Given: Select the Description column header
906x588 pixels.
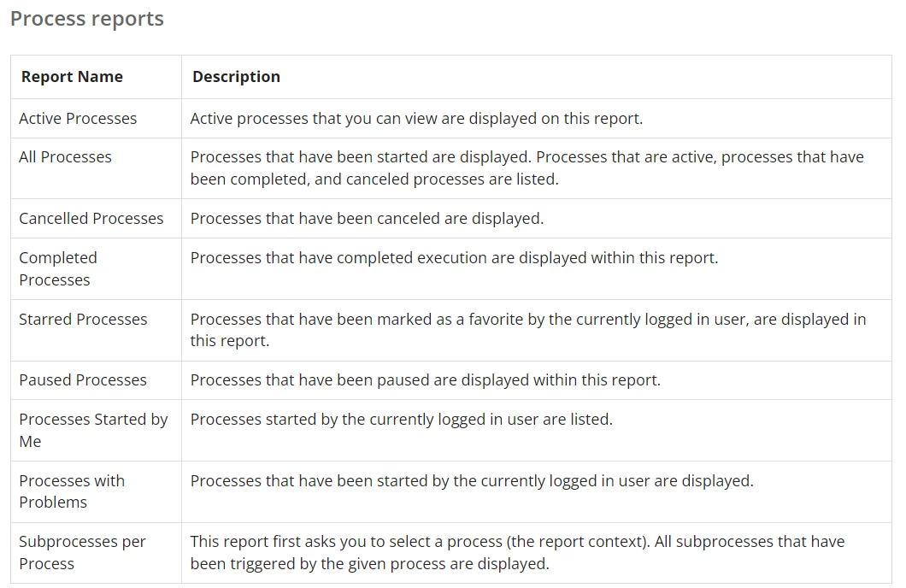Looking at the screenshot, I should point(236,77).
